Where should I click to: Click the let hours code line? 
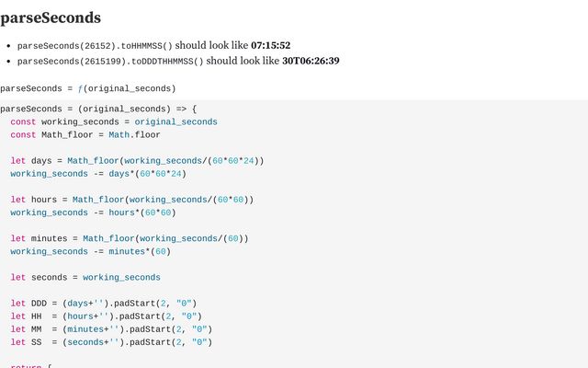[132, 200]
